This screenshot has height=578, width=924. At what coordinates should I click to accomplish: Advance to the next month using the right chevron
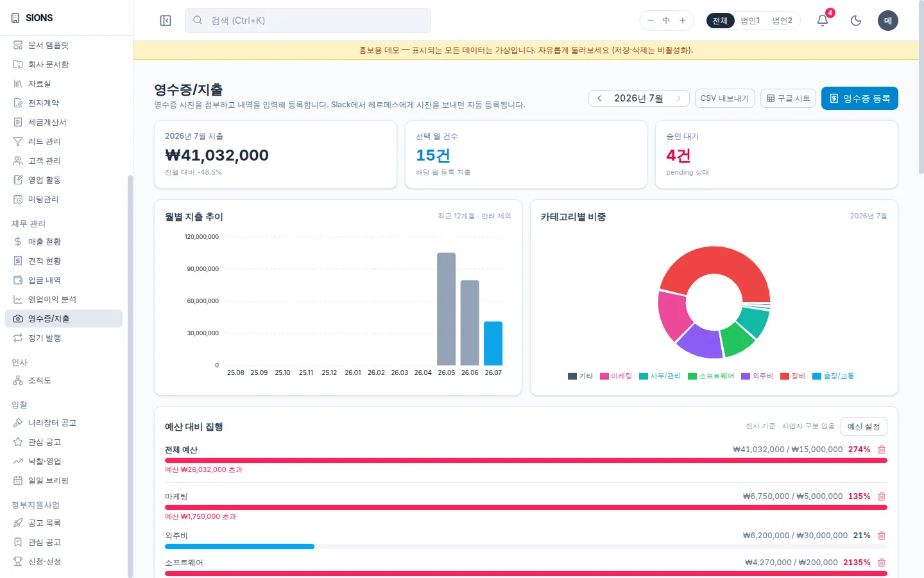tap(678, 98)
